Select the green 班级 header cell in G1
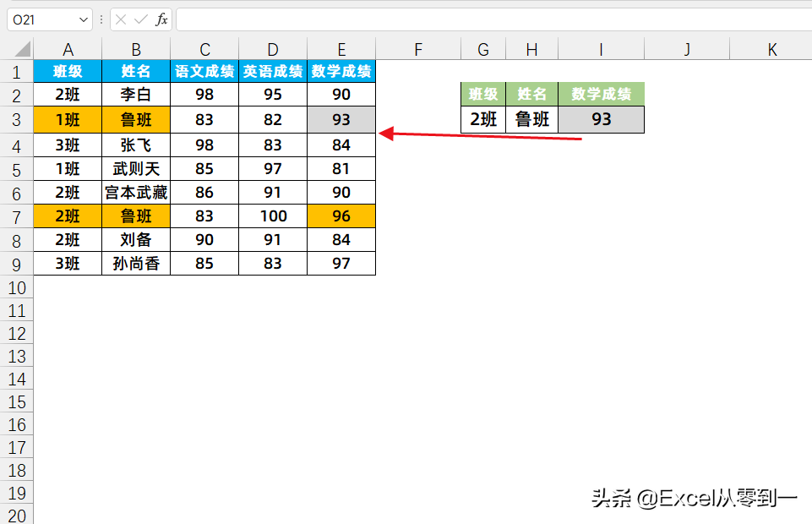Screen dimensions: 812x524 [482, 95]
